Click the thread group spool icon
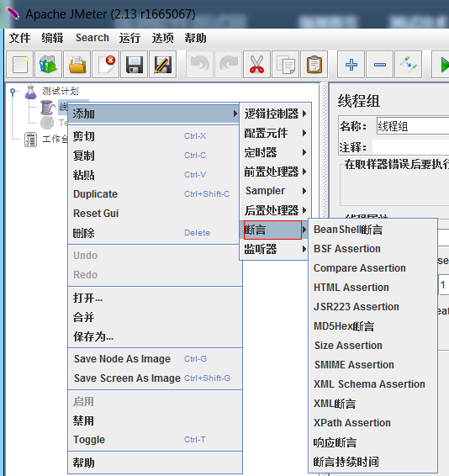 pos(47,107)
